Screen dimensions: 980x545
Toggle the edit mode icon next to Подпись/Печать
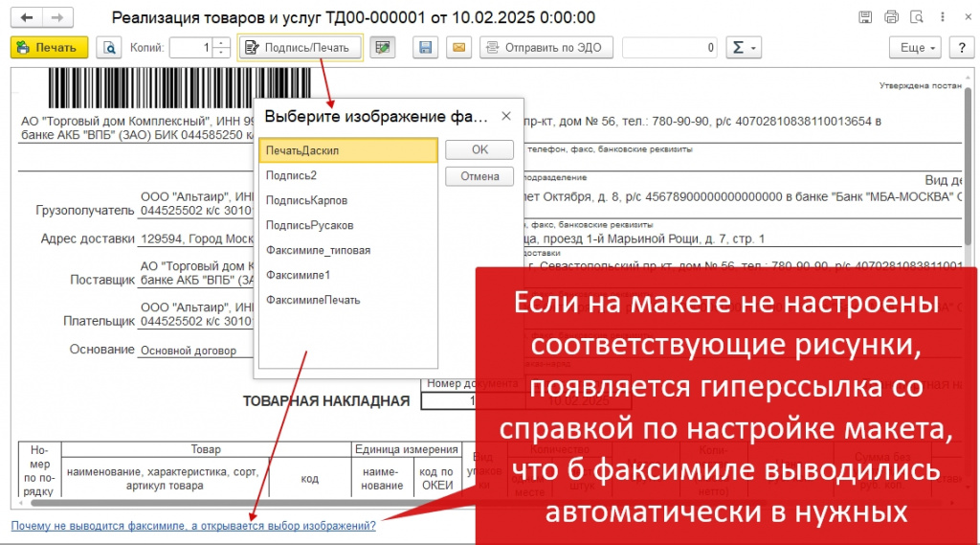tap(383, 48)
